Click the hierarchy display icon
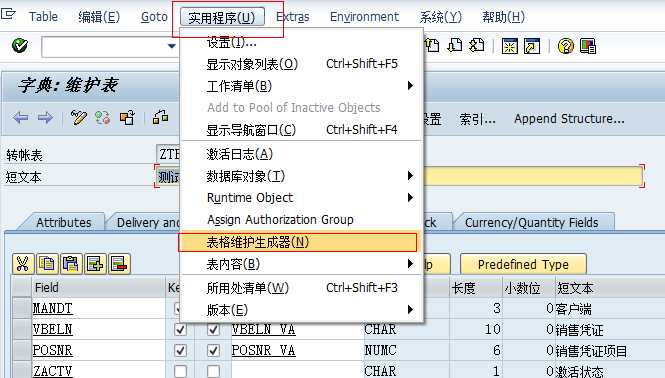This screenshot has height=378, width=665. point(160,117)
